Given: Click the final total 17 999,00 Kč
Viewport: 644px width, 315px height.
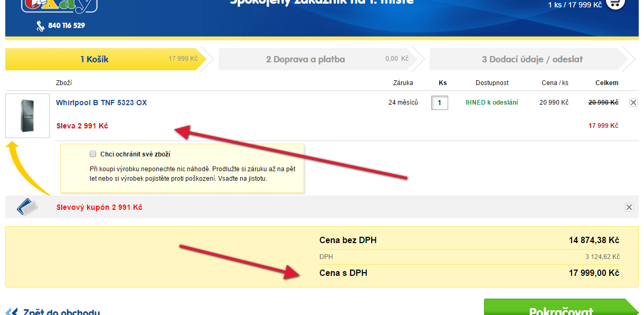Looking at the screenshot, I should point(594,273).
